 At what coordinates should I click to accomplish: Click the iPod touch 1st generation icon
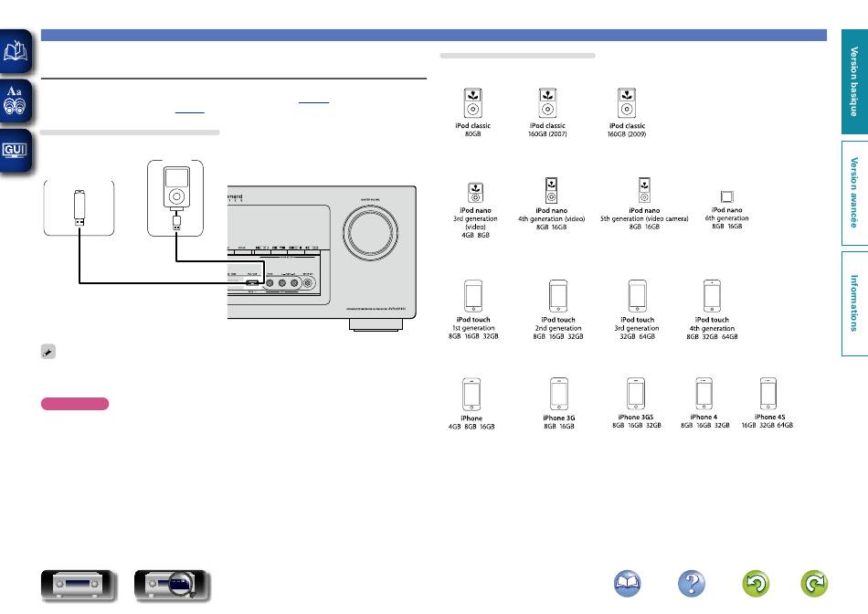click(x=473, y=296)
